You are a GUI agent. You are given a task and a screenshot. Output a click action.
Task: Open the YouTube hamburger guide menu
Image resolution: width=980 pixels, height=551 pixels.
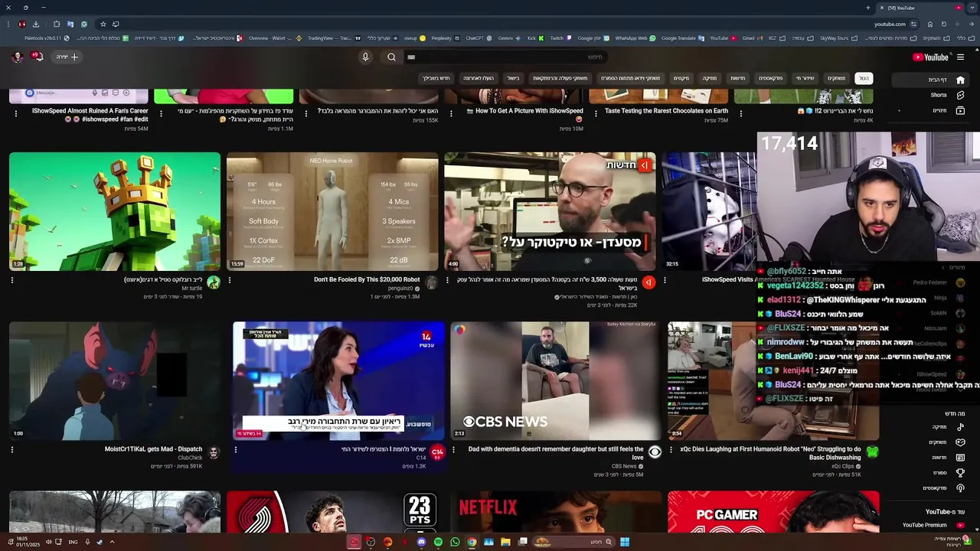[961, 57]
